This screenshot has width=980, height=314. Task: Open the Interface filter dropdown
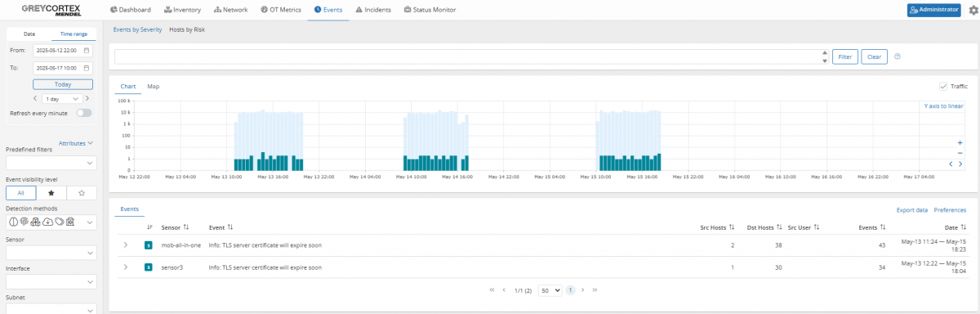(51, 282)
